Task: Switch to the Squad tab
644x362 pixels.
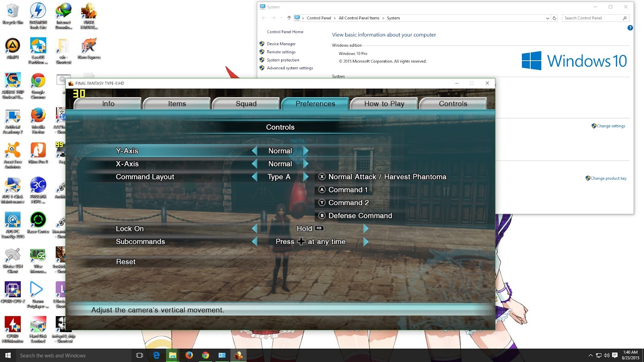Action: 246,104
